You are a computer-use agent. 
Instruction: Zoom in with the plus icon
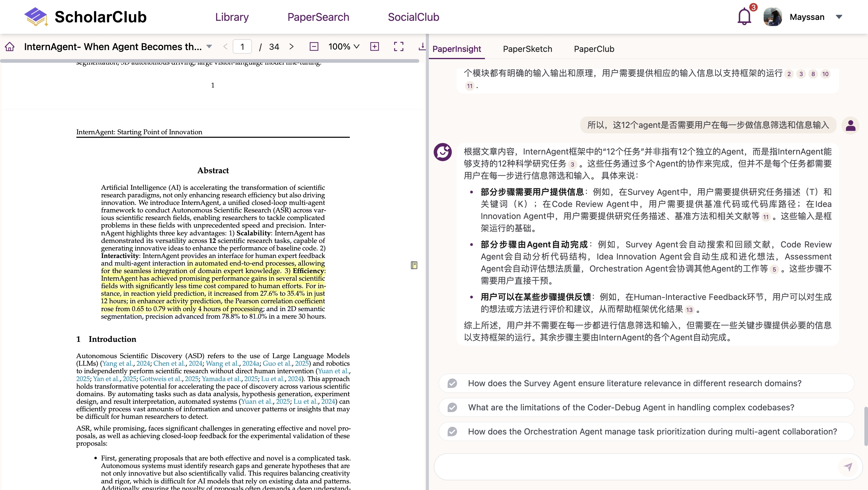pyautogui.click(x=374, y=46)
